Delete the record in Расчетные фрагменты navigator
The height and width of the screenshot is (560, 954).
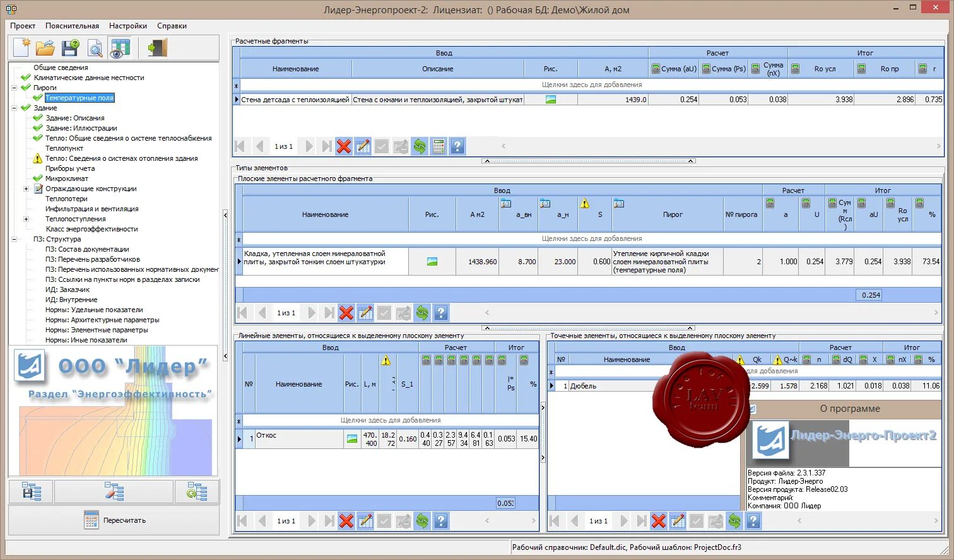(344, 147)
